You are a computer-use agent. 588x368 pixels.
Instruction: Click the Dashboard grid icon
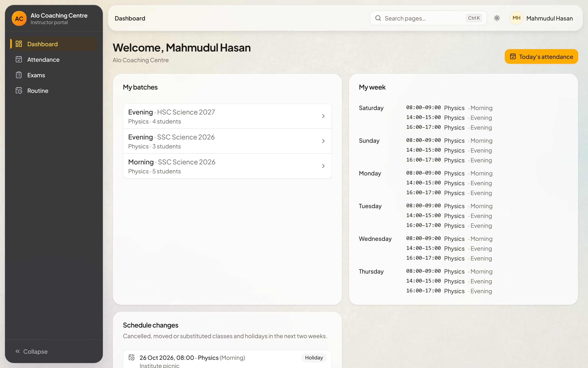click(19, 44)
